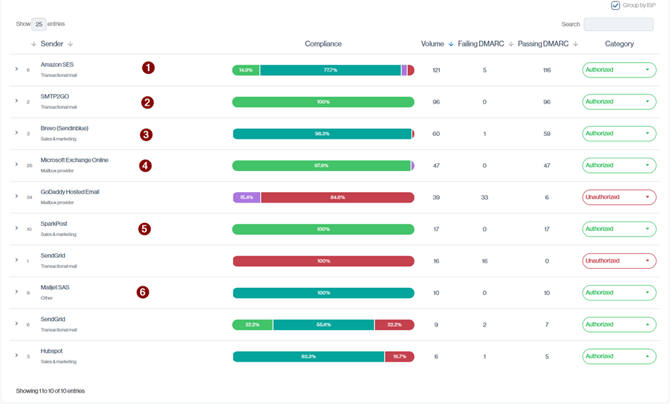Open Category dropdown for GoDaddy Hosted Email
The height and width of the screenshot is (404, 670).
tap(619, 197)
